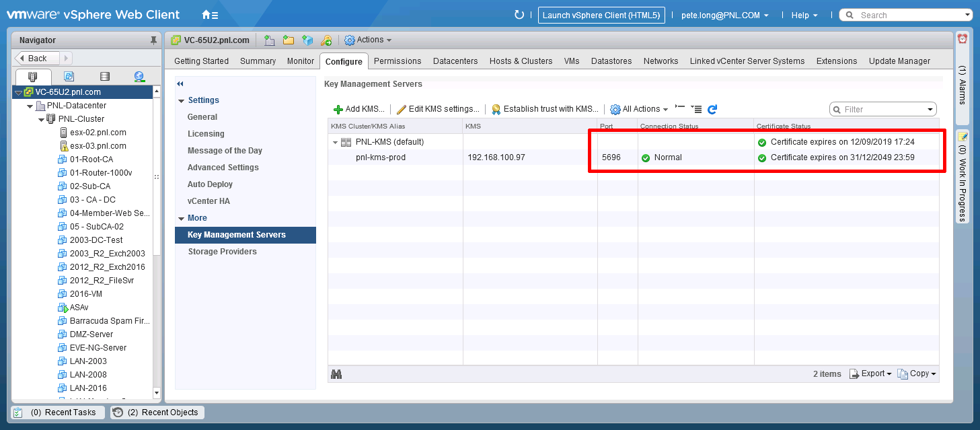Launch vSphere Client (HTML5)

(601, 15)
